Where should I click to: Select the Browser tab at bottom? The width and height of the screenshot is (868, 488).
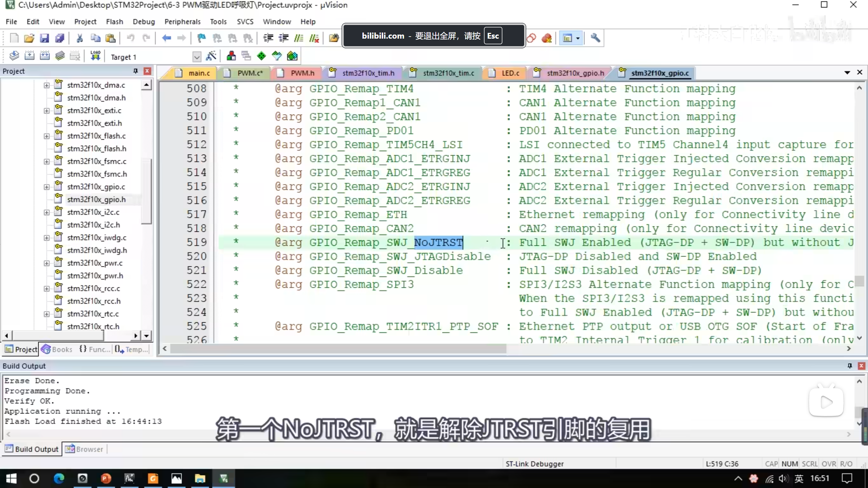(x=84, y=449)
